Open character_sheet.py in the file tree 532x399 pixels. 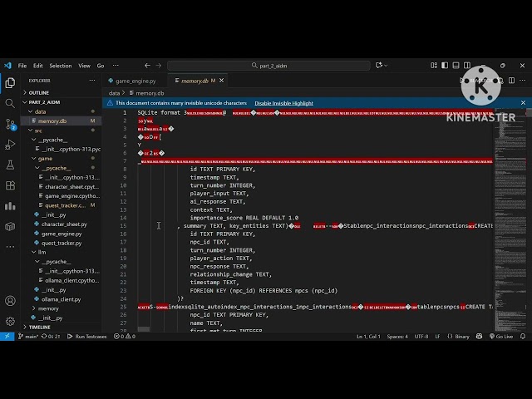tap(64, 224)
